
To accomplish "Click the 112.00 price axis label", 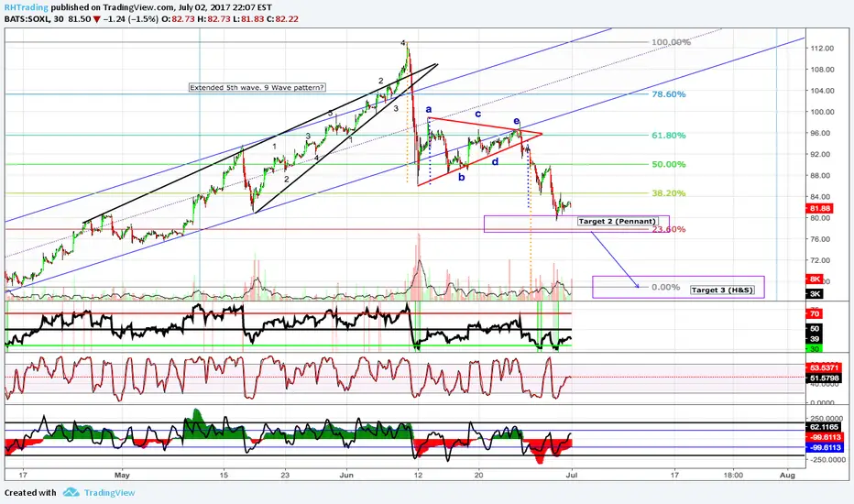I will click(823, 48).
